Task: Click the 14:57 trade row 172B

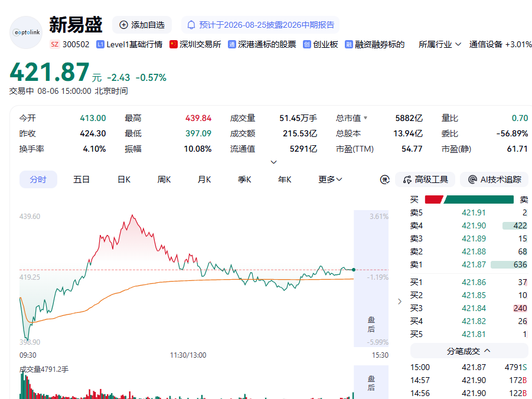Action: coord(469,380)
